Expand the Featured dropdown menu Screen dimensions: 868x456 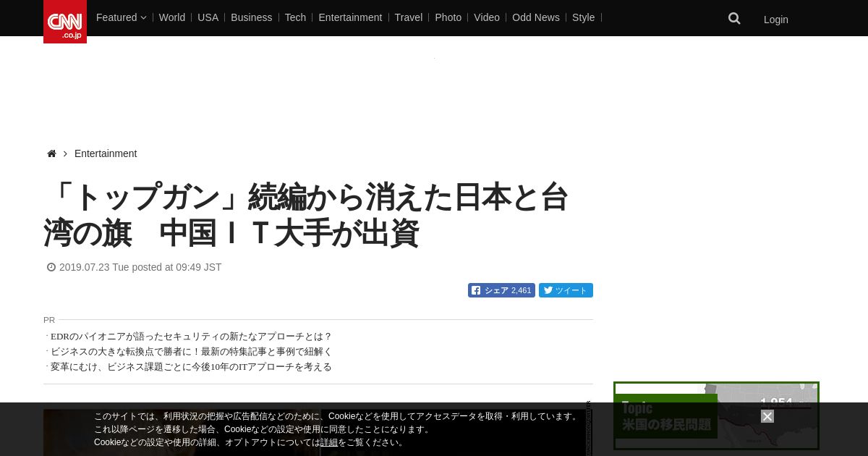coord(121,17)
